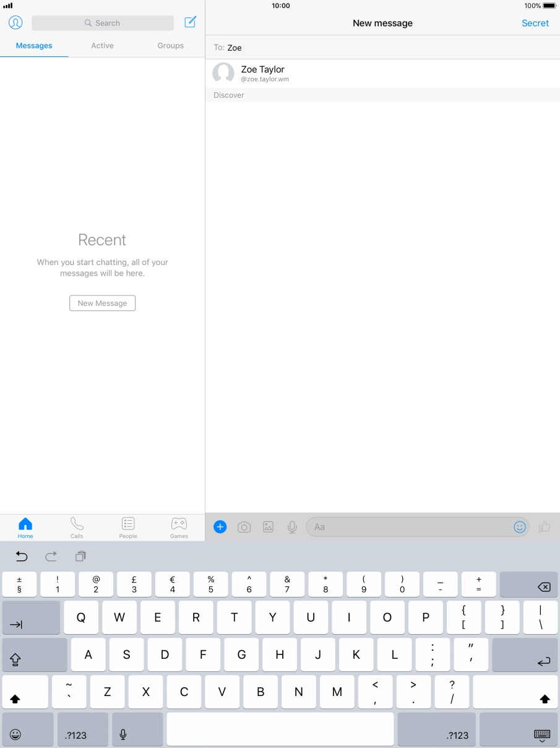560x748 pixels.
Task: Open the camera in the message bar
Action: coord(244,527)
